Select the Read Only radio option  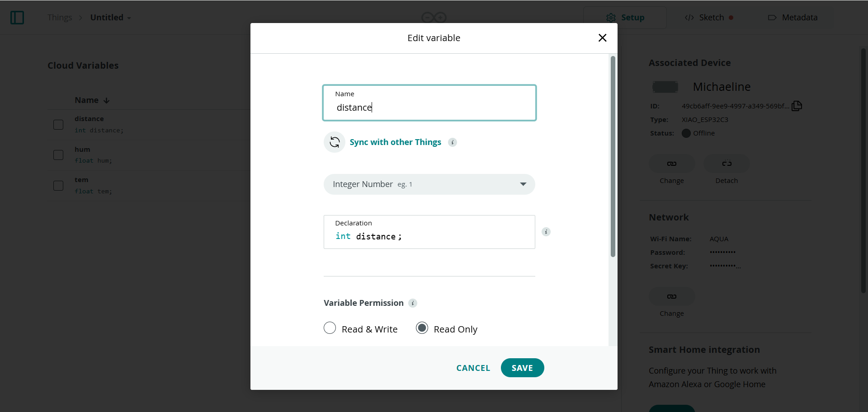point(422,328)
